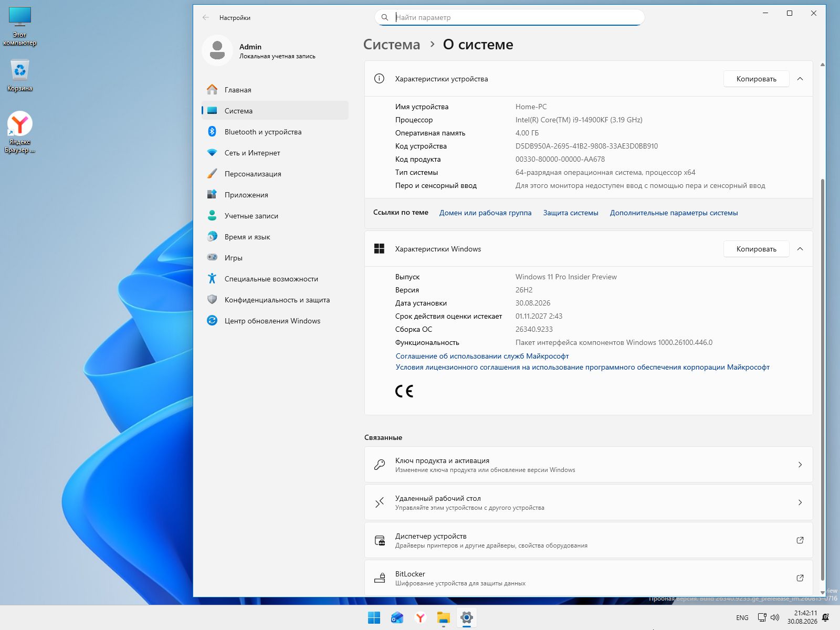
Task: Open Домен или рабочая группа link
Action: click(485, 213)
